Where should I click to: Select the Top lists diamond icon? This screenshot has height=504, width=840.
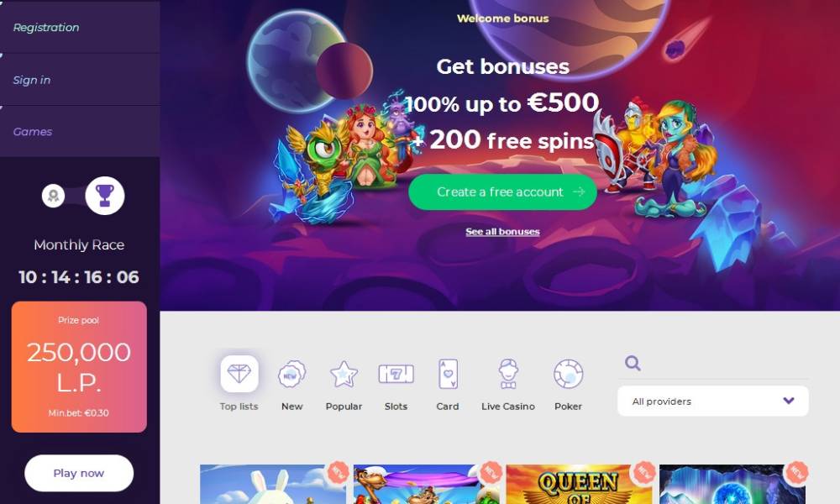click(239, 373)
